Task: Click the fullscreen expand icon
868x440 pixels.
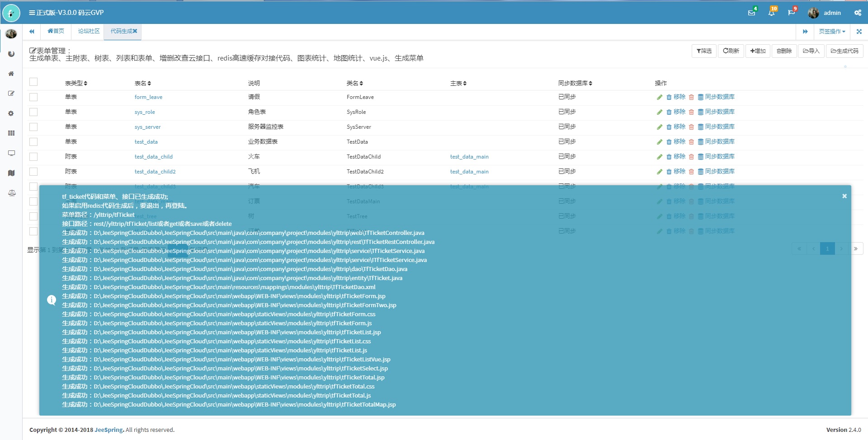Action: coord(859,32)
